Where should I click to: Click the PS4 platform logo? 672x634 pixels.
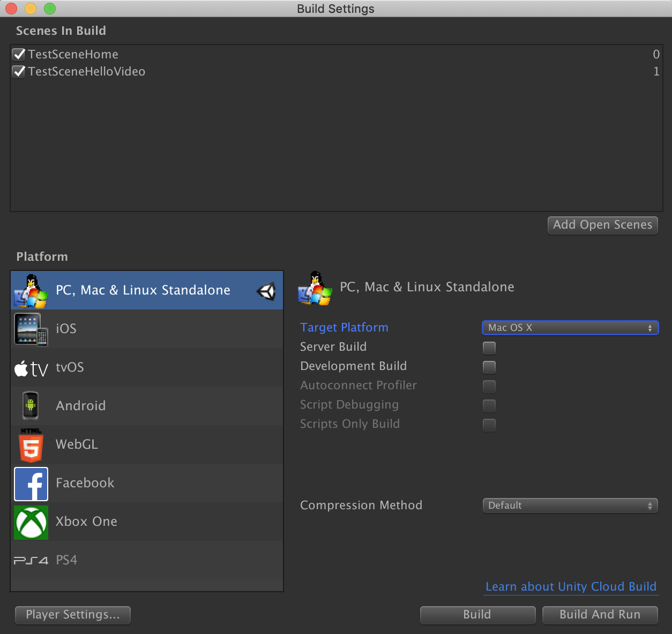click(31, 560)
